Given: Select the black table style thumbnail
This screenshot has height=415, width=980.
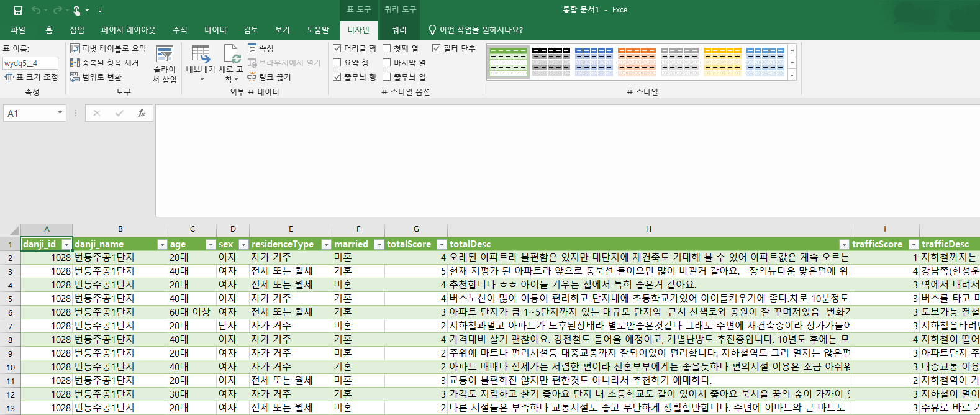Looking at the screenshot, I should click(x=551, y=62).
